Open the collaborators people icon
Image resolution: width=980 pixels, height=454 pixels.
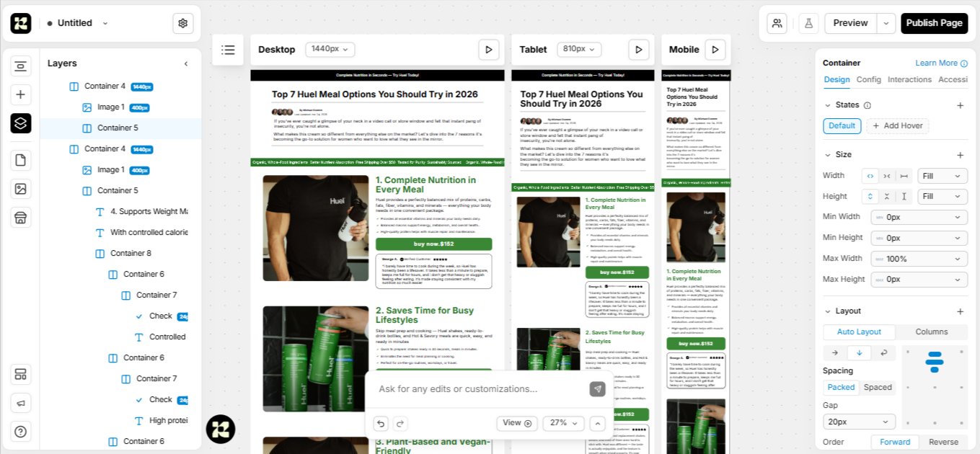777,23
